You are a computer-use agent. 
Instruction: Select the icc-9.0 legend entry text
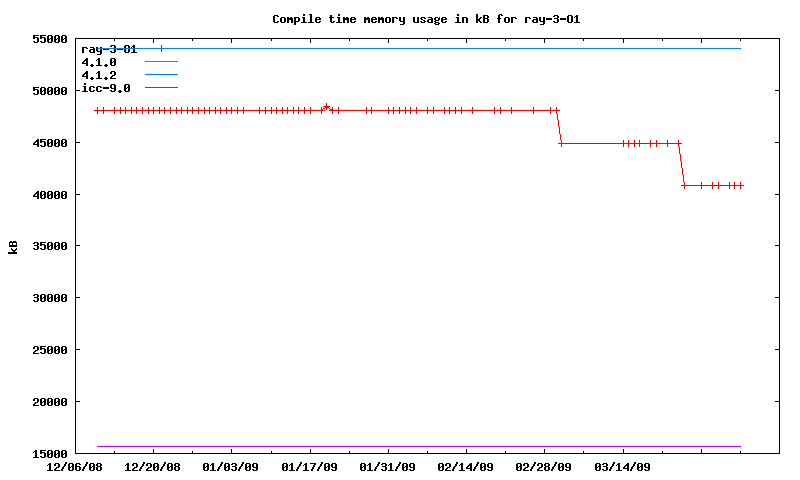tap(106, 88)
